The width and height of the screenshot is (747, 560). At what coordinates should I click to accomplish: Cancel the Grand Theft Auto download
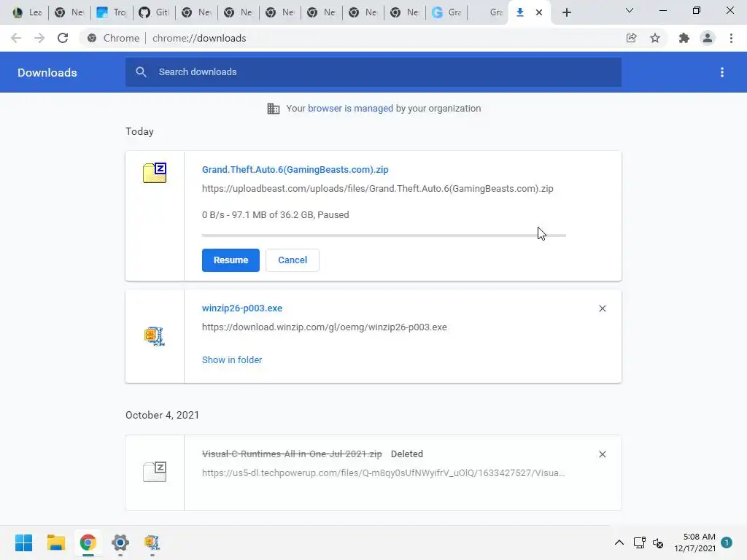(293, 260)
